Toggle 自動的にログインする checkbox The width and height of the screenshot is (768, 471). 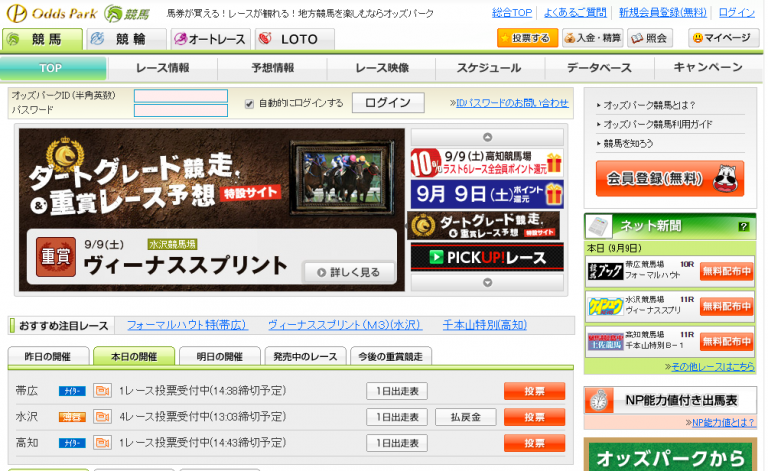pos(249,104)
